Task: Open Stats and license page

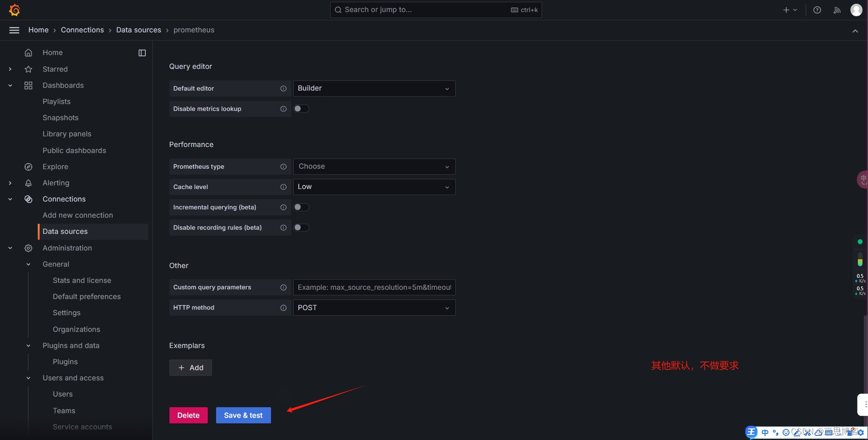Action: click(82, 281)
